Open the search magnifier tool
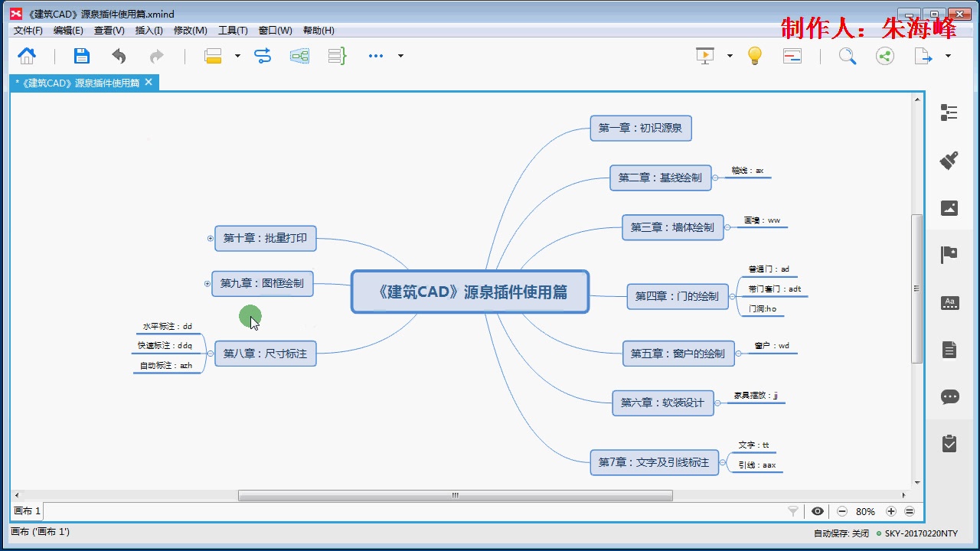The image size is (980, 551). point(848,56)
